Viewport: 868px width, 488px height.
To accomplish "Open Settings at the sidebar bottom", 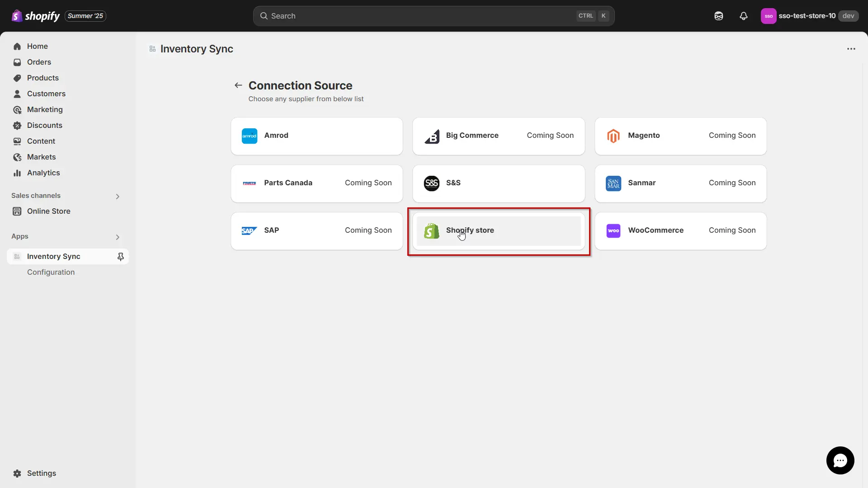I will [41, 473].
